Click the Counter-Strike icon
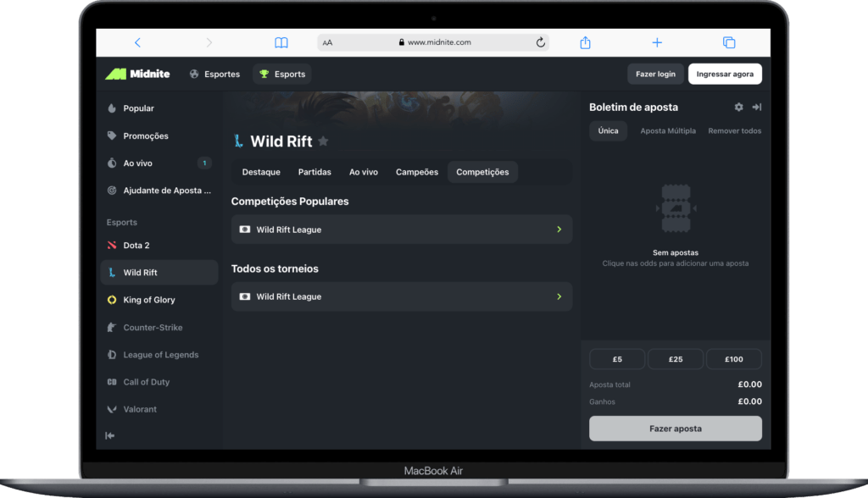The image size is (868, 498). 112,327
